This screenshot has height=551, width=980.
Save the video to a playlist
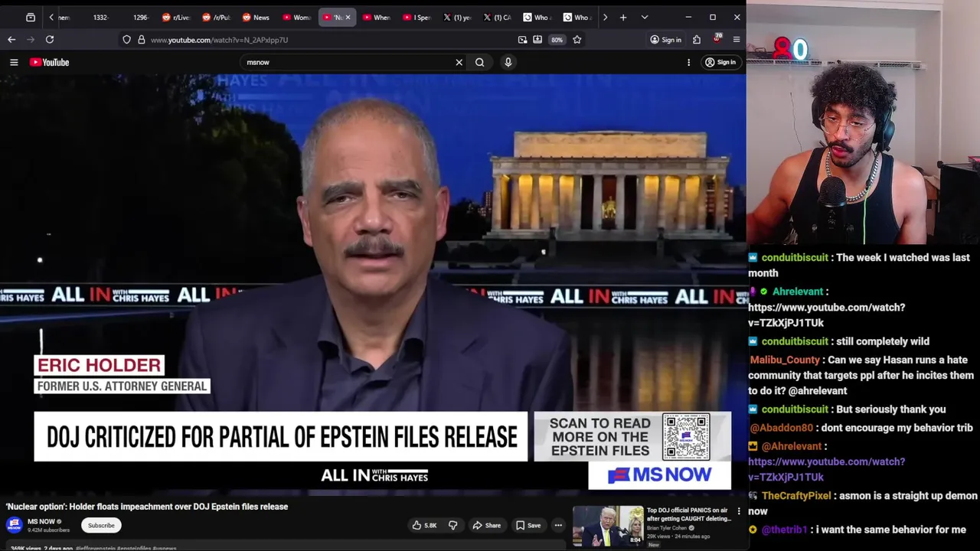[x=528, y=525]
